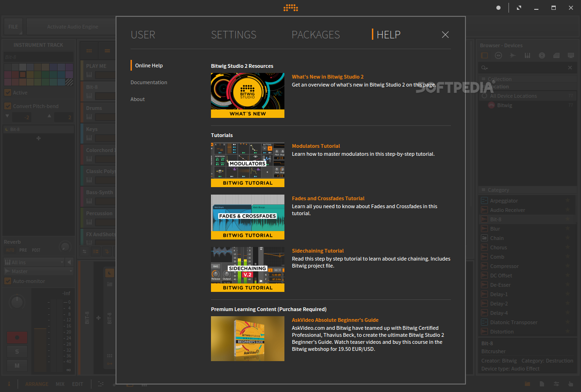
Task: Toggle the Active checkbox on instrument track
Action: click(7, 93)
